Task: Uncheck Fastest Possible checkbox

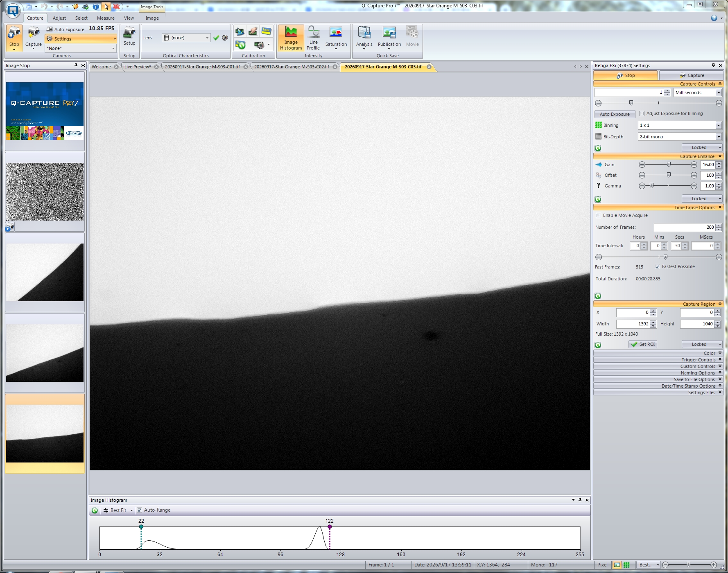Action: point(658,266)
